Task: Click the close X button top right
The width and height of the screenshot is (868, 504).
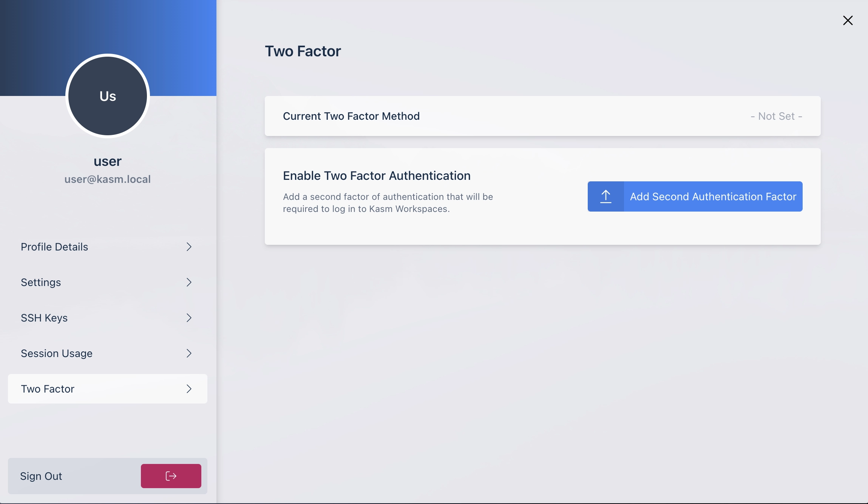Action: (x=848, y=20)
